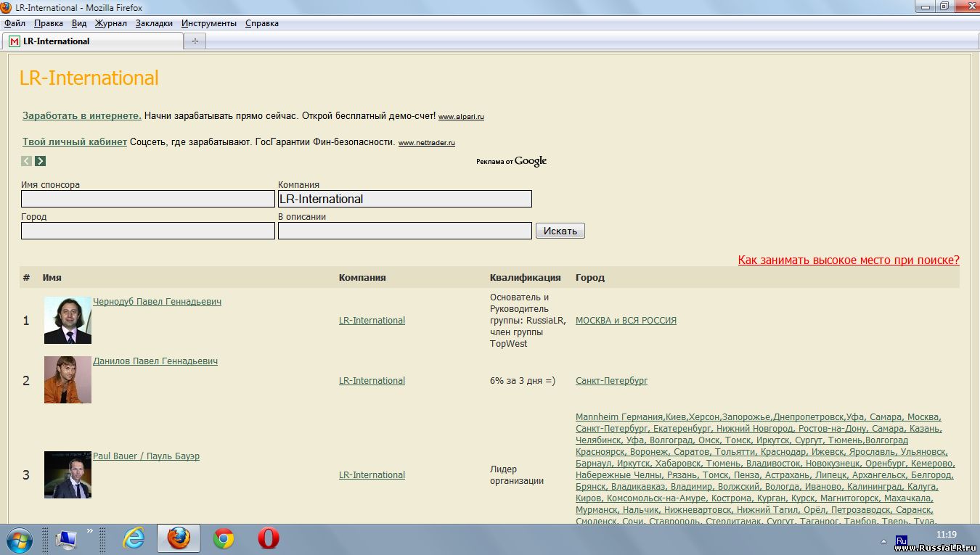Click the Искать search button
980x555 pixels.
tap(560, 231)
